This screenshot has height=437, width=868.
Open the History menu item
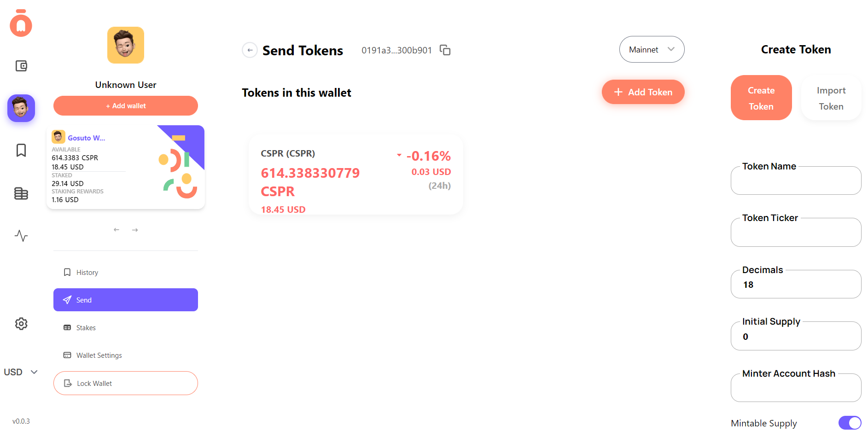pyautogui.click(x=87, y=273)
